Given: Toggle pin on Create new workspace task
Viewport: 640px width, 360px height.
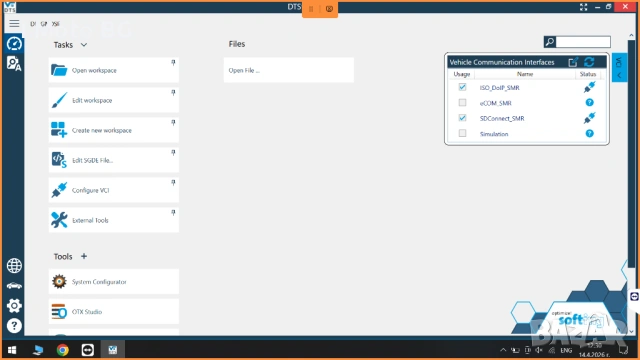Looking at the screenshot, I should [x=173, y=123].
